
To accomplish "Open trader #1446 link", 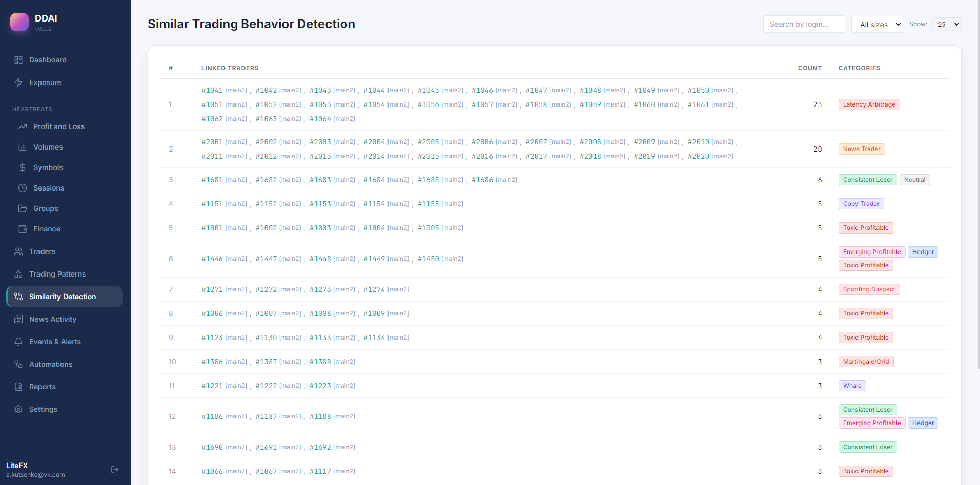I will tap(212, 259).
